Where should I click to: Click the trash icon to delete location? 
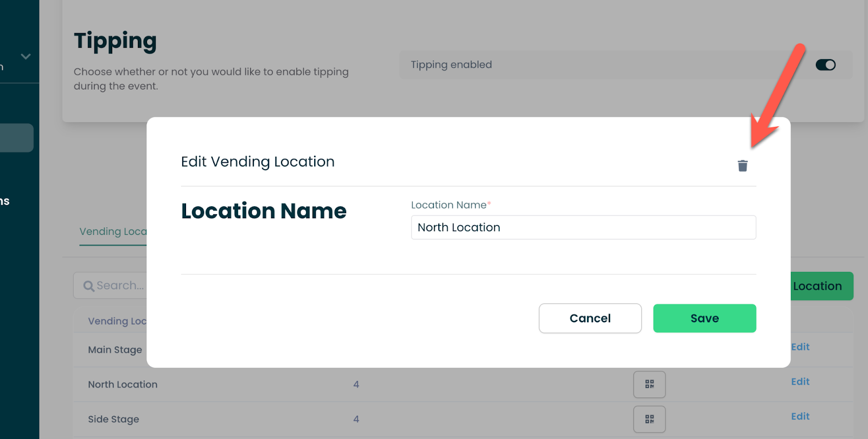pyautogui.click(x=743, y=166)
